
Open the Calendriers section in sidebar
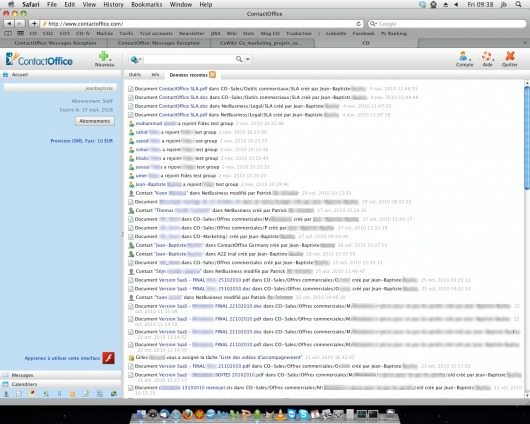[61, 384]
